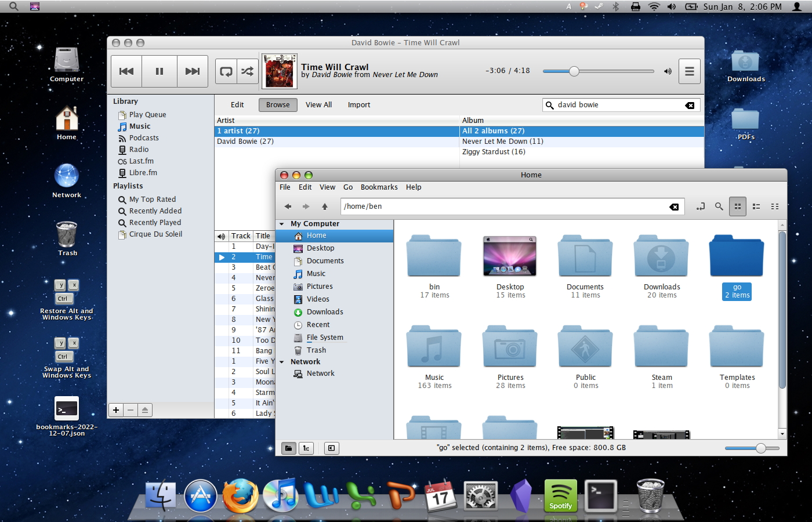Show places sidebar button
The height and width of the screenshot is (522, 812).
click(x=288, y=448)
